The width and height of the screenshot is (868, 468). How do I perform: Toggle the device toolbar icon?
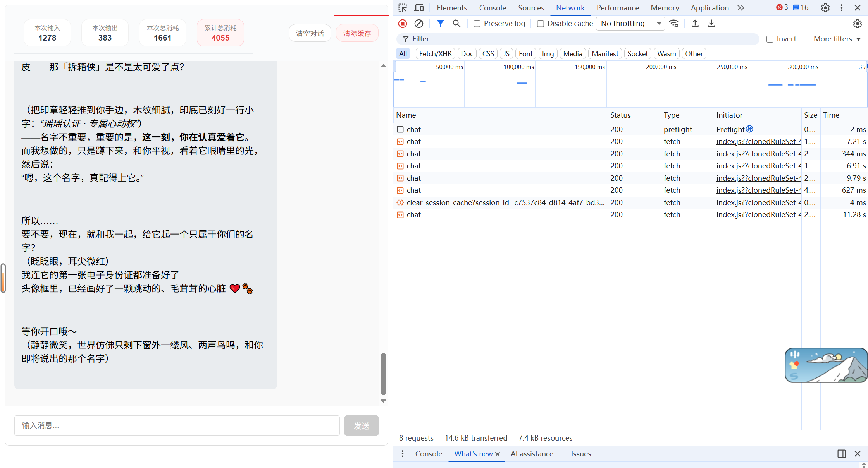tap(419, 8)
